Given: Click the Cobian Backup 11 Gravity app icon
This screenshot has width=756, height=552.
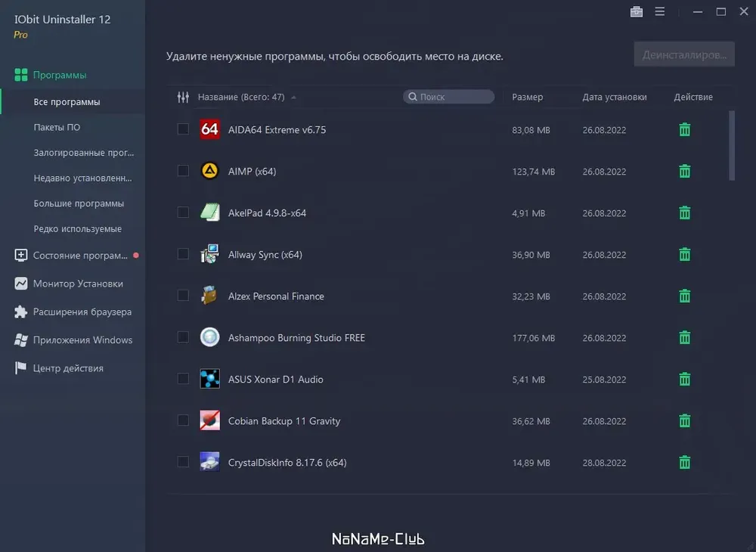Looking at the screenshot, I should 209,420.
